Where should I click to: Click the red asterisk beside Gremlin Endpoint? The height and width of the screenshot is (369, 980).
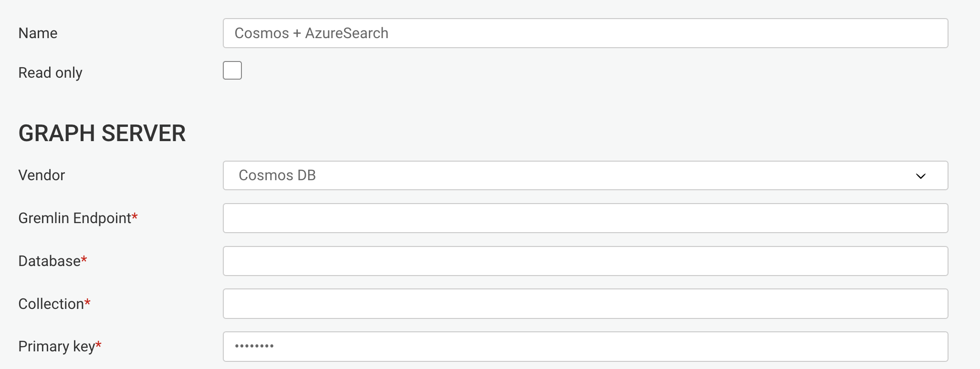pyautogui.click(x=135, y=217)
